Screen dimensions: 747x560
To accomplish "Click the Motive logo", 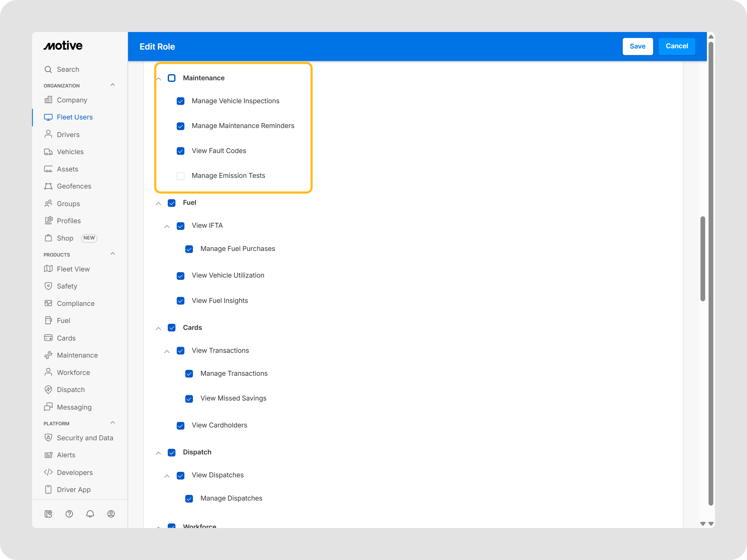I will 63,46.
